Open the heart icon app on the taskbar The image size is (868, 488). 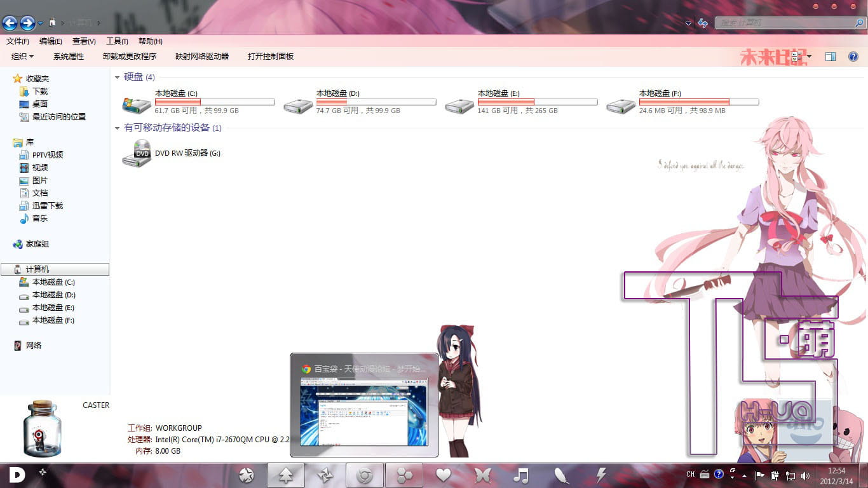pos(444,475)
